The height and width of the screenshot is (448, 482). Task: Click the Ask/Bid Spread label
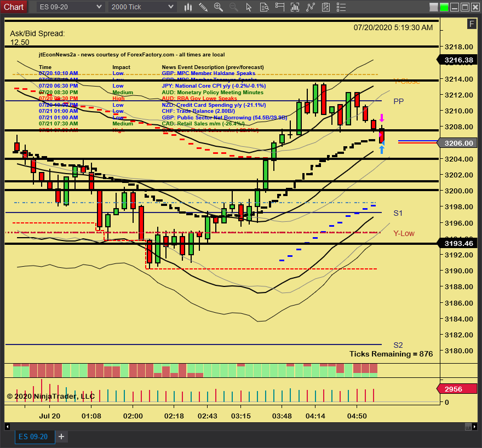tap(37, 33)
